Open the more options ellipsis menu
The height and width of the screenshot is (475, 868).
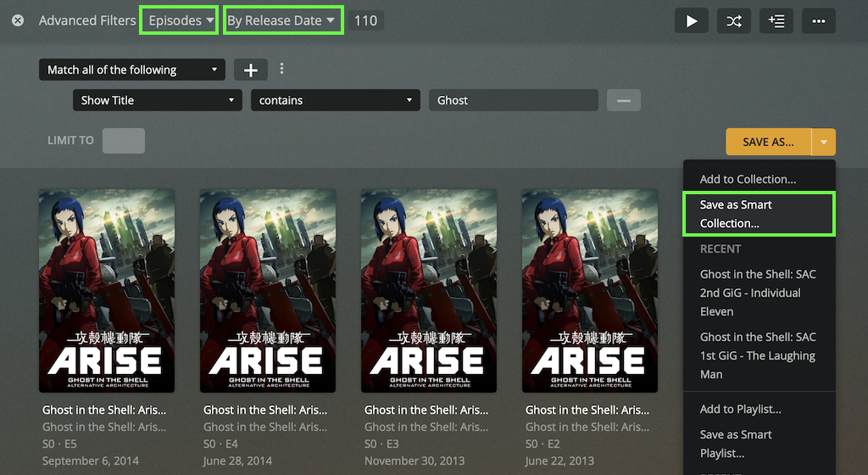tap(819, 21)
